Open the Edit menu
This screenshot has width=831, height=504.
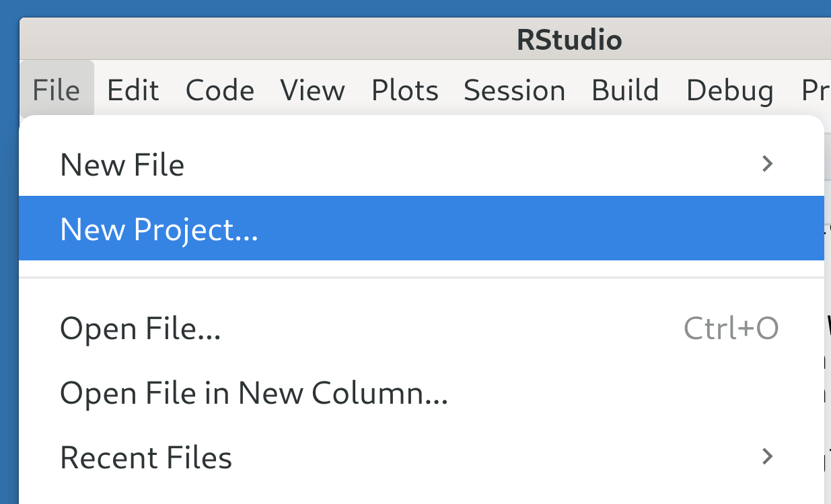(x=133, y=90)
